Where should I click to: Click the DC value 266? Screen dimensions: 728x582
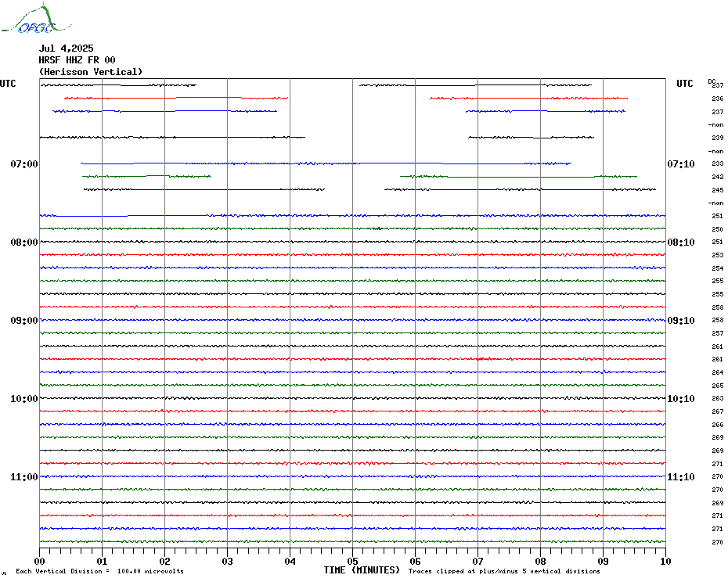coord(718,425)
